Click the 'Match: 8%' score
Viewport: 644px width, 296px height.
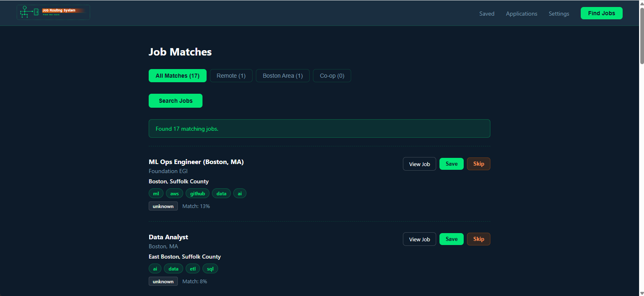[x=195, y=281]
